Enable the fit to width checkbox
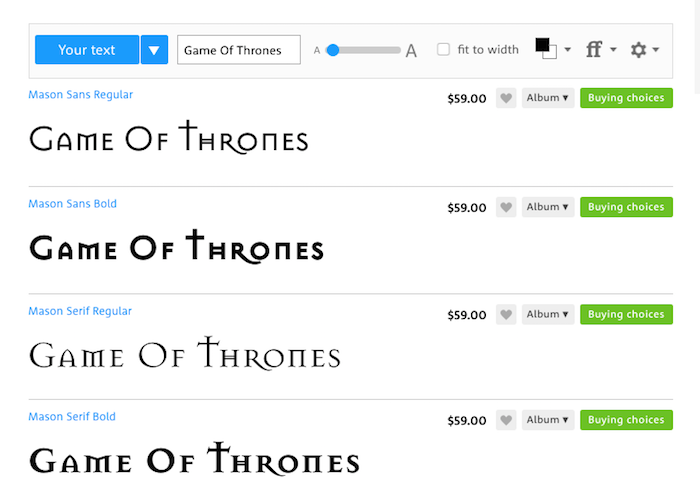The height and width of the screenshot is (492, 700). [443, 49]
